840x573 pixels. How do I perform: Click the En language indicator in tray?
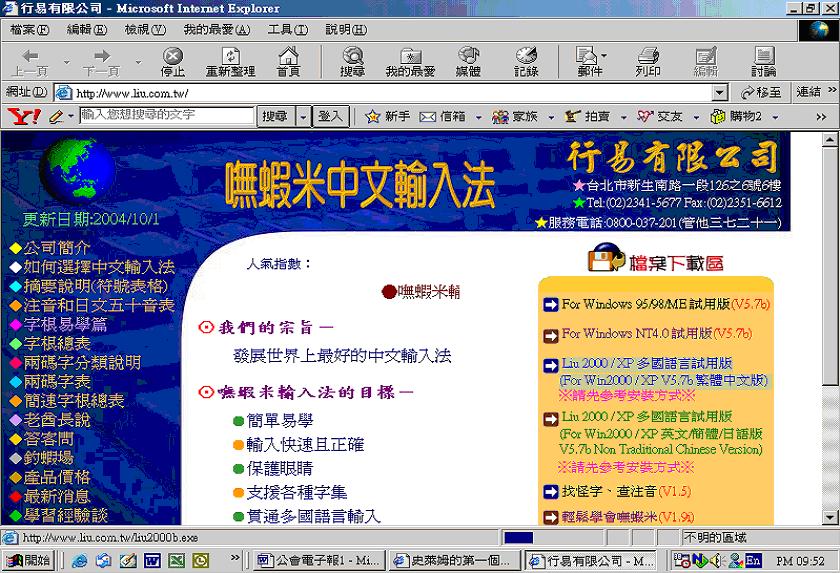(x=753, y=561)
